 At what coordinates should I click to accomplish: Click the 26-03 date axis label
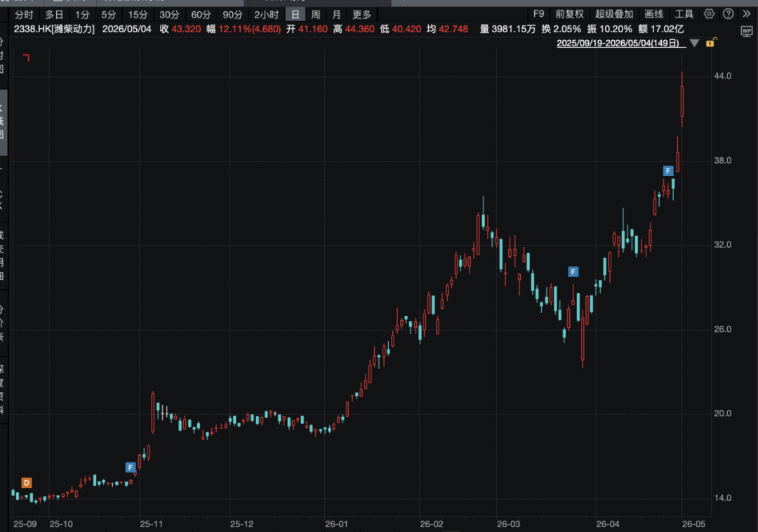(x=508, y=524)
